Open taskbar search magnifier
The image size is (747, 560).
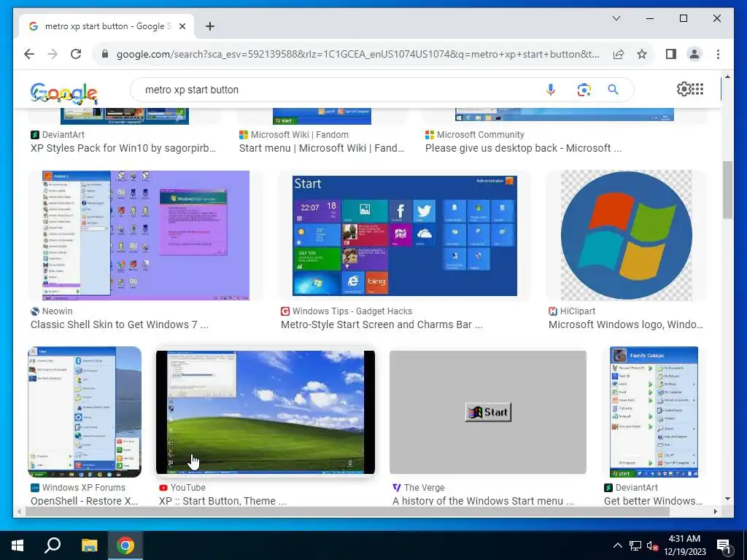tap(53, 545)
